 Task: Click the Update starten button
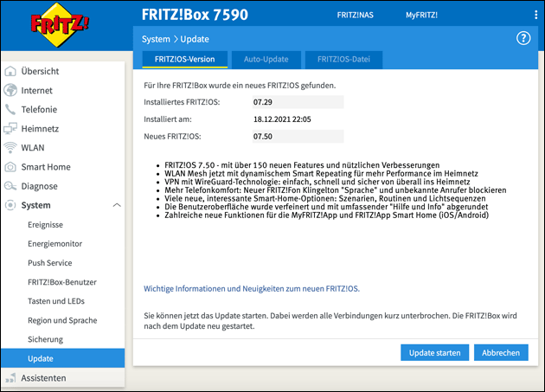click(434, 353)
